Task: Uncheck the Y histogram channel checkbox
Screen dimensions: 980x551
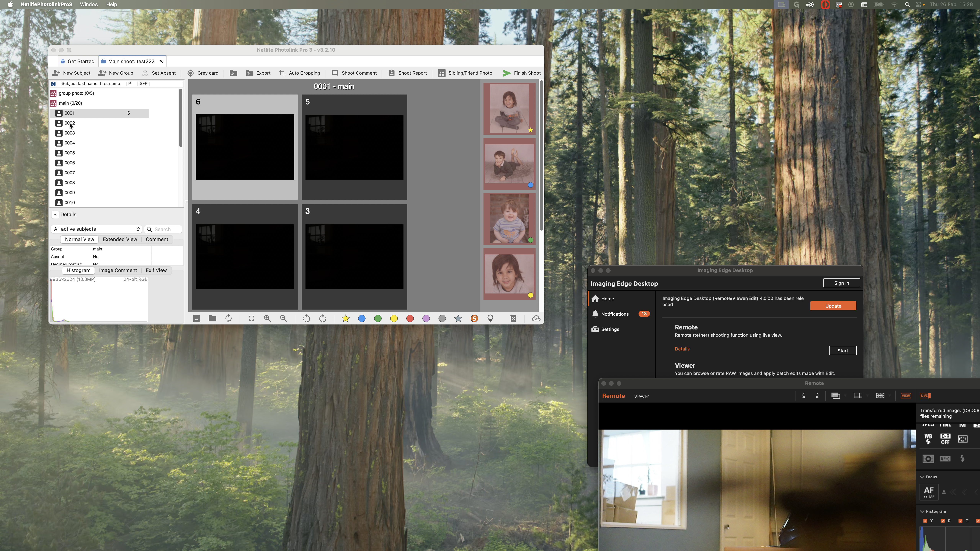Action: (925, 521)
